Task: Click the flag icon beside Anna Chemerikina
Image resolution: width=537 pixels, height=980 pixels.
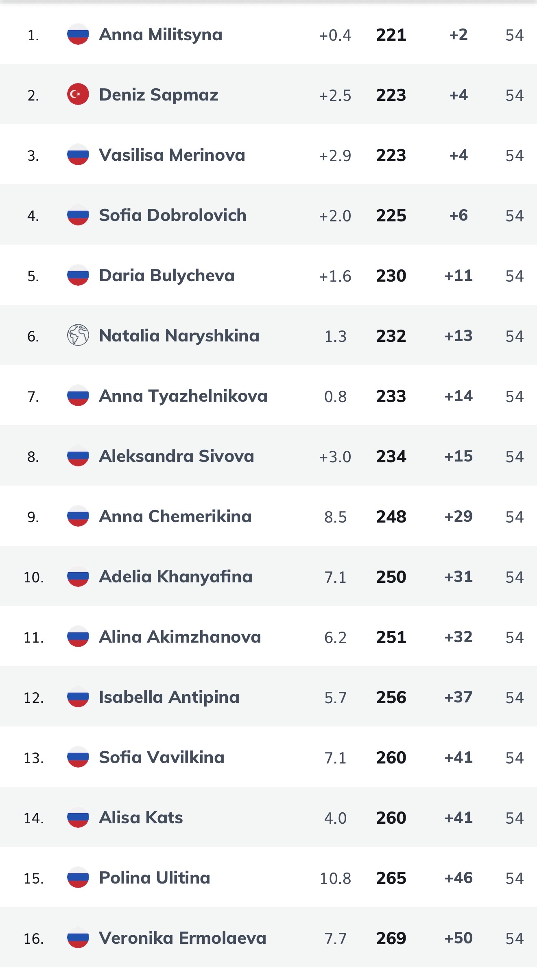Action: click(x=78, y=516)
